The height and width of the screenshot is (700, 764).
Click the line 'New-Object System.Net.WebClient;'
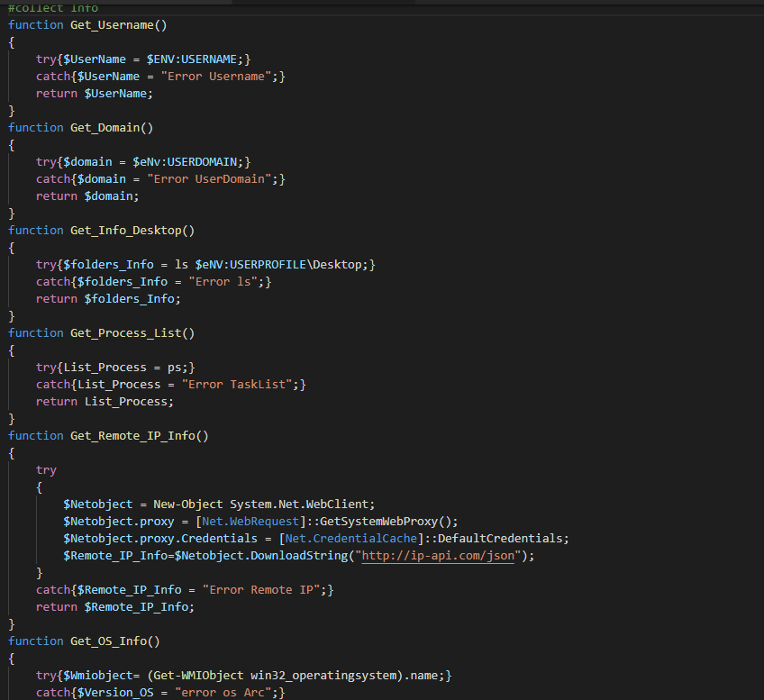pos(219,505)
